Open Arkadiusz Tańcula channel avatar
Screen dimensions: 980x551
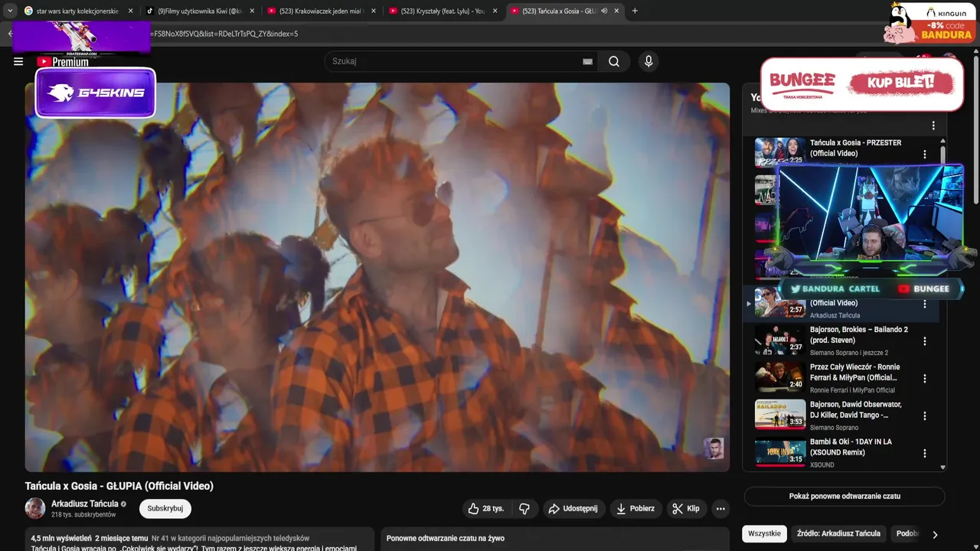(x=35, y=508)
